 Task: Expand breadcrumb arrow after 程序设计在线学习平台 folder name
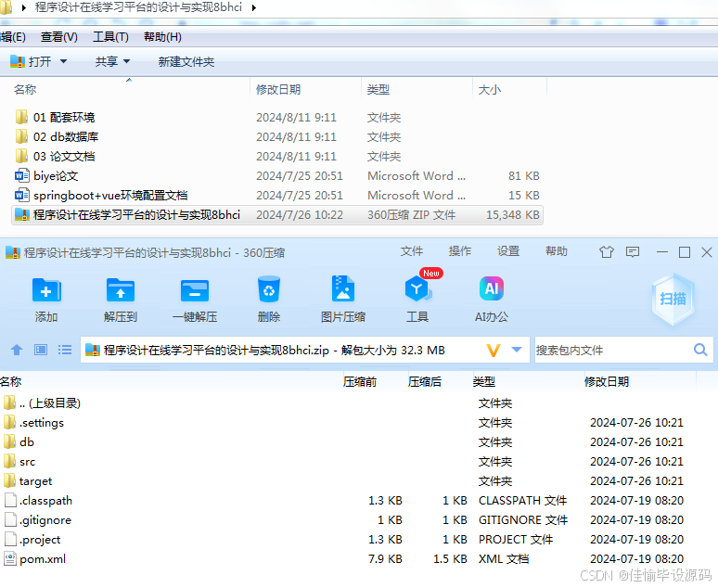(x=253, y=7)
